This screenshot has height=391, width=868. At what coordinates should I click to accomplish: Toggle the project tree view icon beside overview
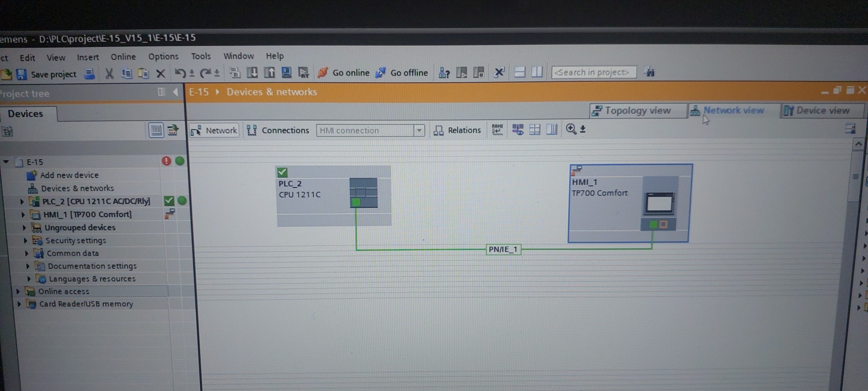point(173,130)
